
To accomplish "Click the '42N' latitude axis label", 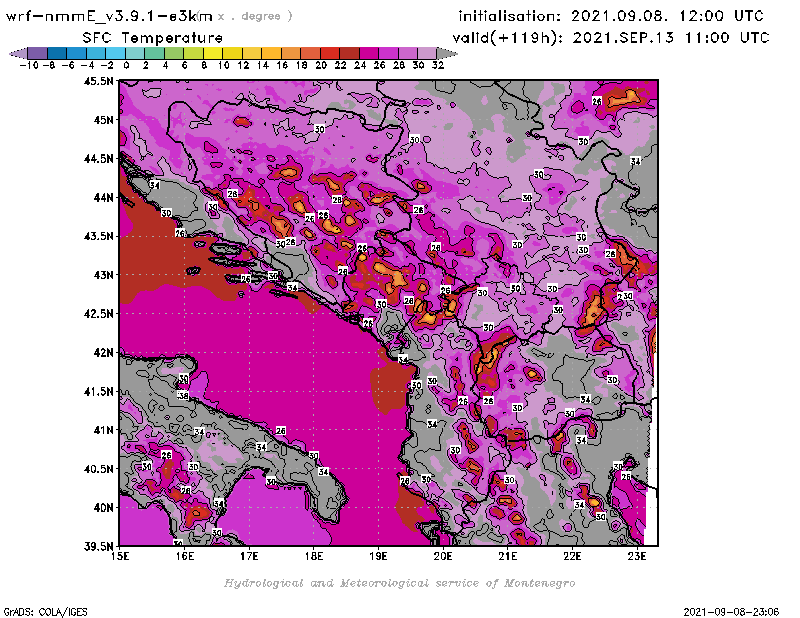I will click(x=103, y=353).
